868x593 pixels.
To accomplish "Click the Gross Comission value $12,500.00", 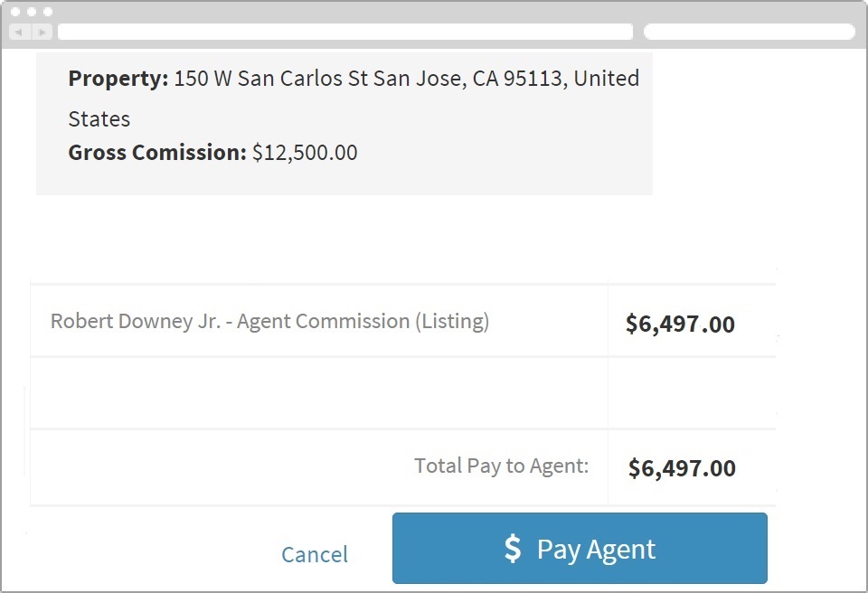I will 304,152.
